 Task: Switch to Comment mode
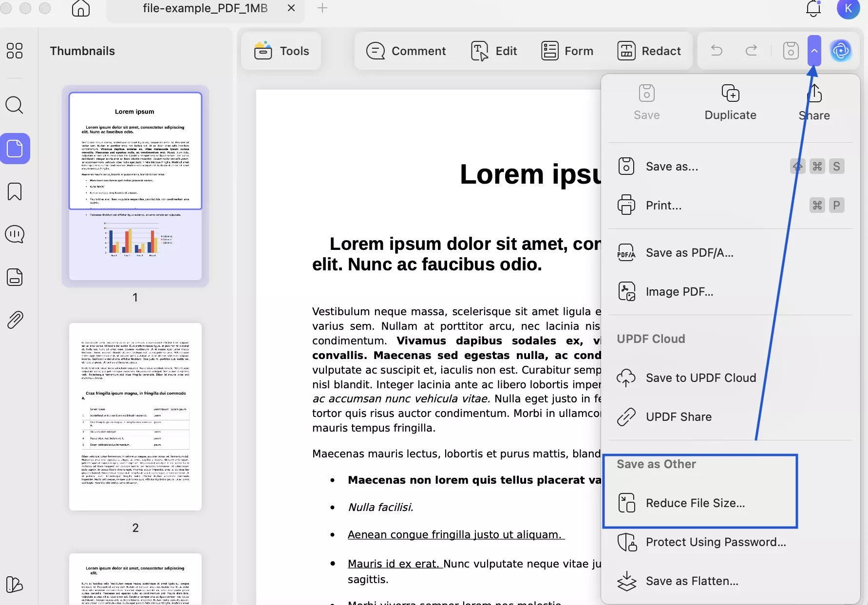tap(406, 51)
